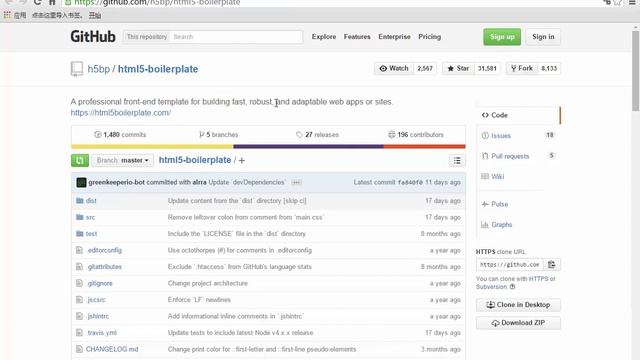The image size is (640, 360).
Task: View the 1,480 commits link
Action: click(x=120, y=135)
